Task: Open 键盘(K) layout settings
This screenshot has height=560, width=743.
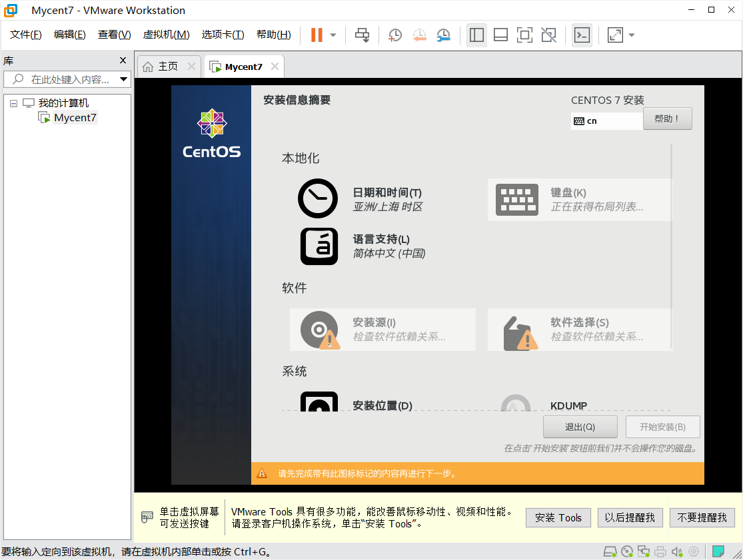Action: [x=579, y=200]
